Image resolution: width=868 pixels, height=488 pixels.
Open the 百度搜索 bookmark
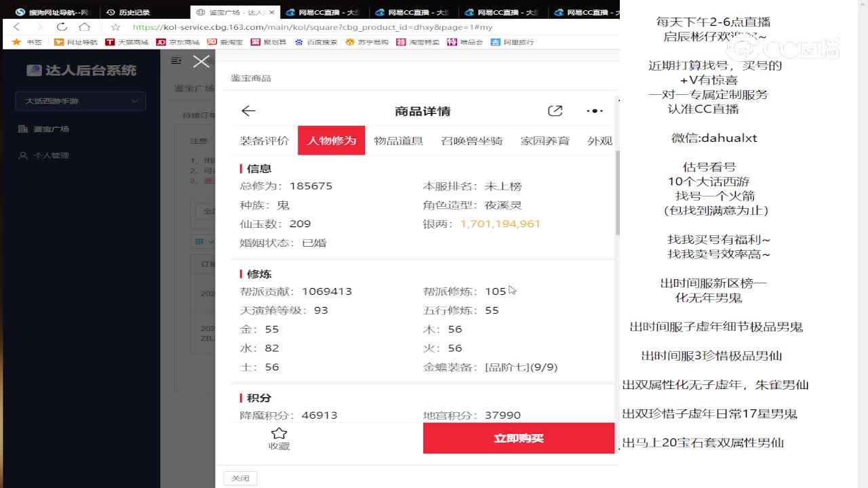click(317, 42)
